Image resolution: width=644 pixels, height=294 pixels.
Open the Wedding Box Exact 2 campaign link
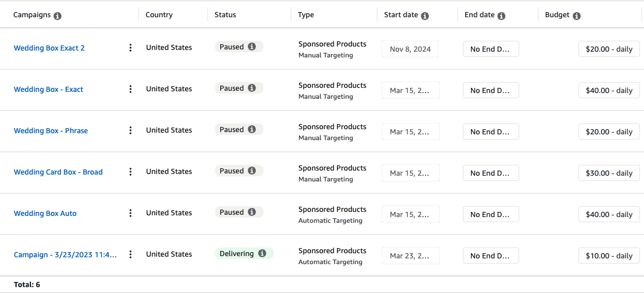click(49, 48)
